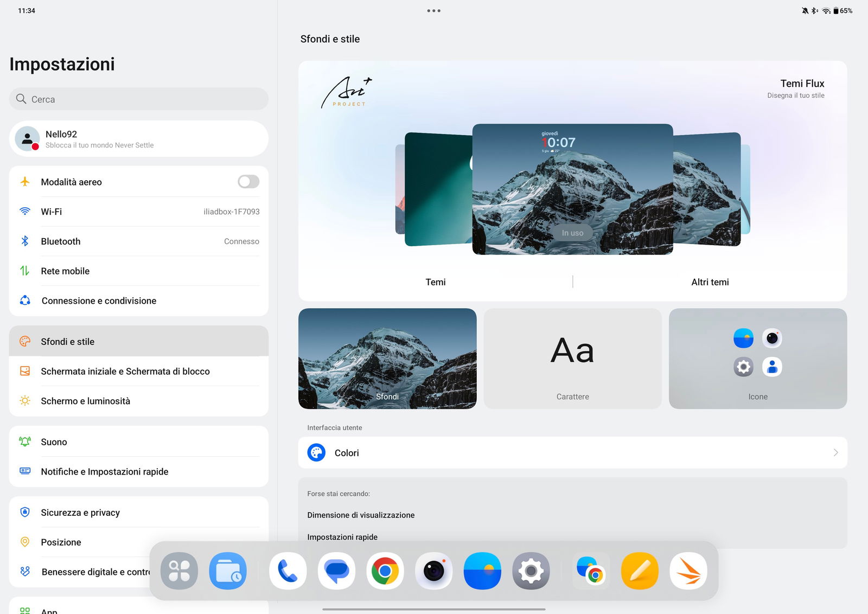Image resolution: width=868 pixels, height=614 pixels.
Task: Open the Altri temi tab
Action: tap(710, 282)
